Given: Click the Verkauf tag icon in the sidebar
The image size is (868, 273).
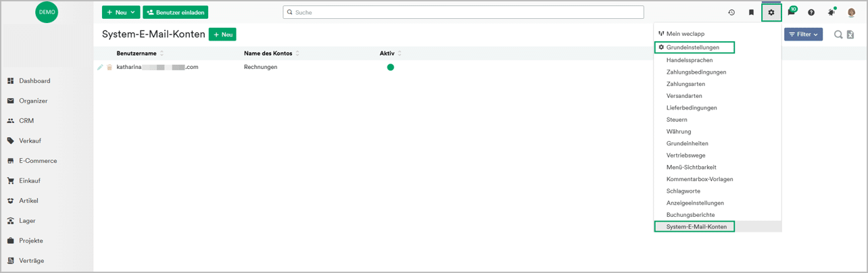Looking at the screenshot, I should click(11, 141).
